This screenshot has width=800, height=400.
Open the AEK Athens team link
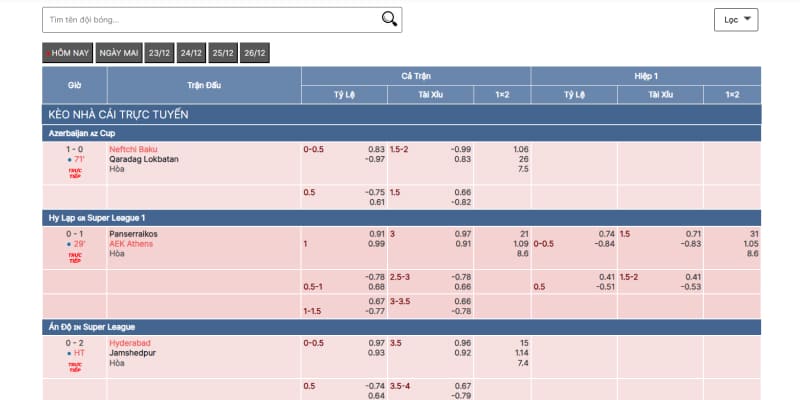tap(133, 244)
